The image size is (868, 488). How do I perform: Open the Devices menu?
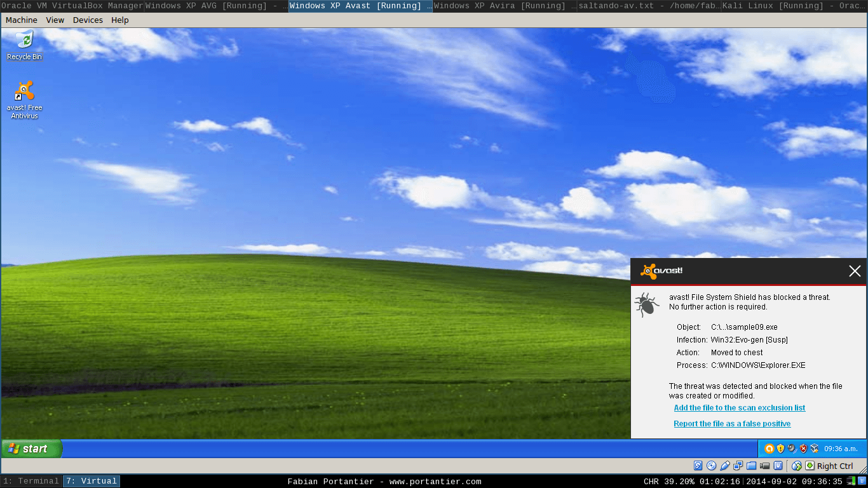(x=88, y=20)
